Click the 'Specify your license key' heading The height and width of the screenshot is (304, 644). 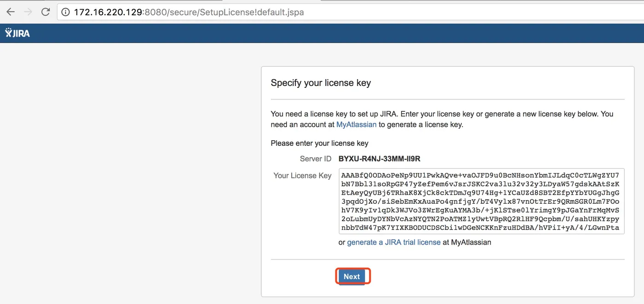pyautogui.click(x=321, y=83)
